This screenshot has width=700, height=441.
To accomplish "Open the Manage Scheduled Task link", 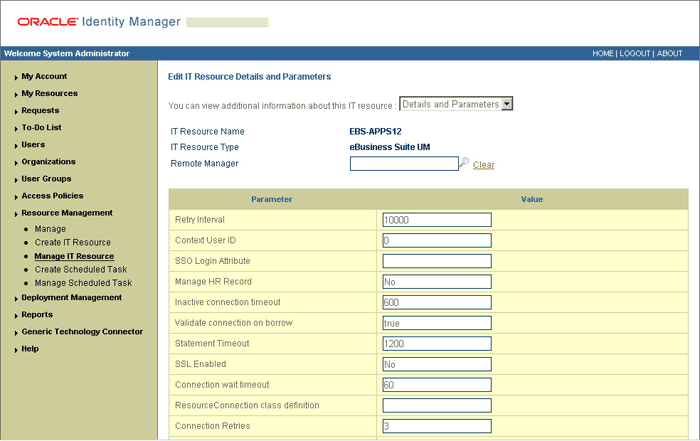I will point(83,283).
